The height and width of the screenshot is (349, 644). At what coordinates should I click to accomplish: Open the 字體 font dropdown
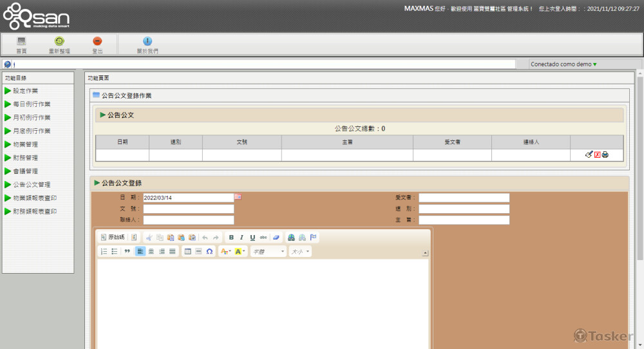(269, 251)
